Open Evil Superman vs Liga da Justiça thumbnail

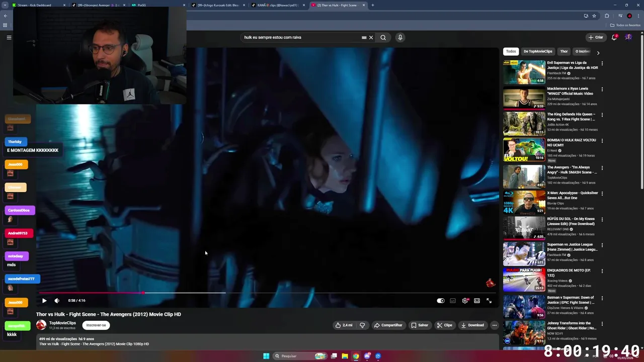[x=524, y=72]
